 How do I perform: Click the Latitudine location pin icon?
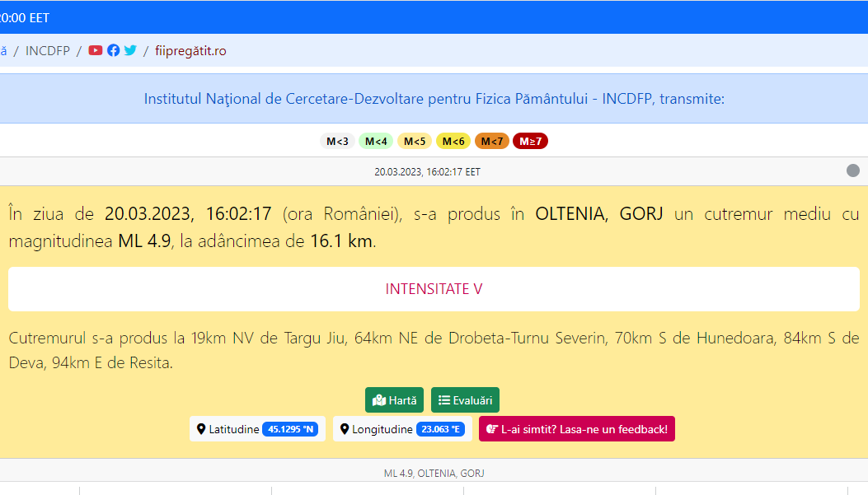pos(201,429)
